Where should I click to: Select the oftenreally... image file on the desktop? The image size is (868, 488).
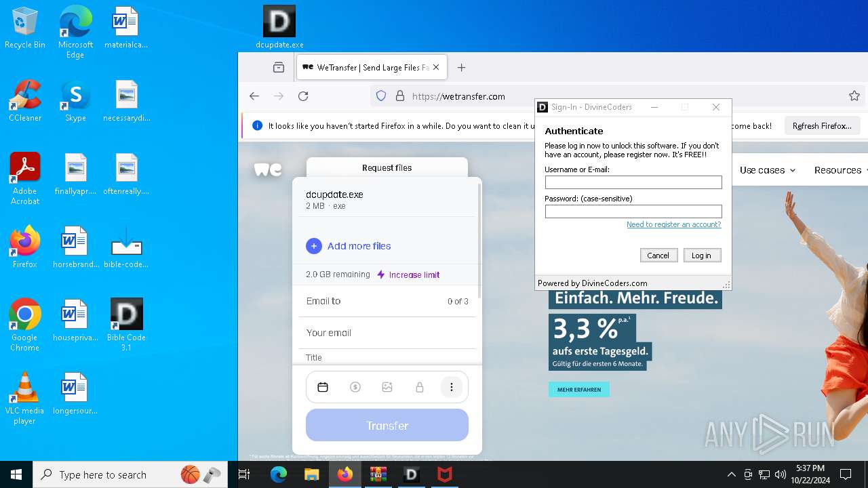click(x=126, y=174)
